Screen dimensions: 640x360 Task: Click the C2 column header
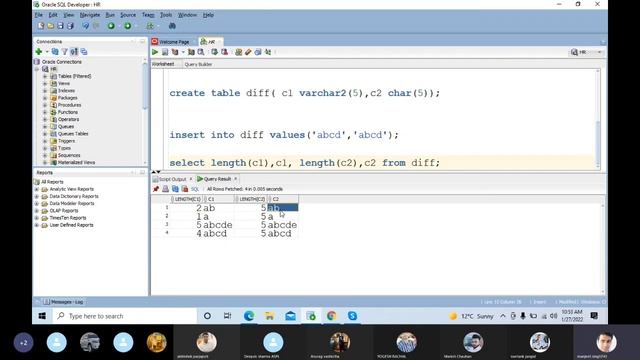(284, 199)
